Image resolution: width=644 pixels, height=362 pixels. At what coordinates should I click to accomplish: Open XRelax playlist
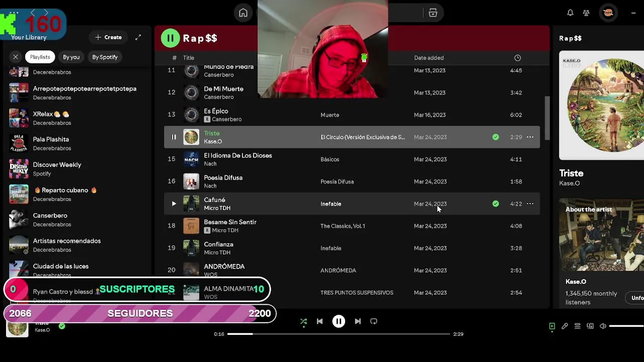[x=76, y=118]
